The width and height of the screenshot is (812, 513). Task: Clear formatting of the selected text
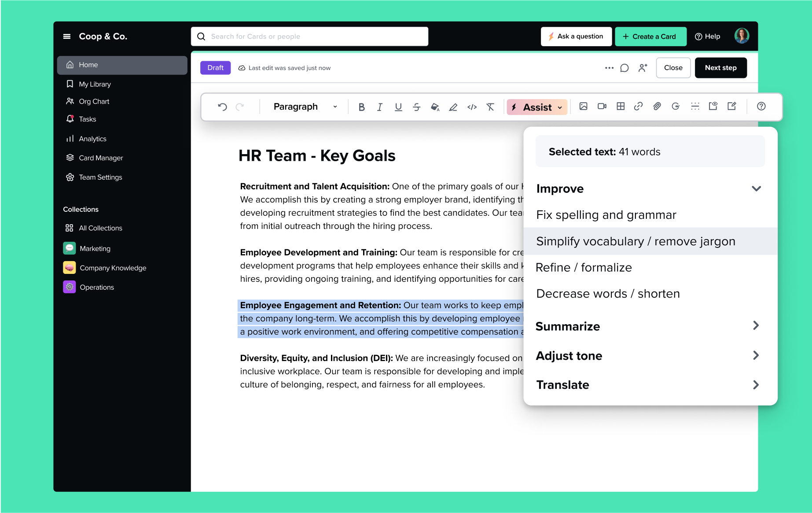490,106
